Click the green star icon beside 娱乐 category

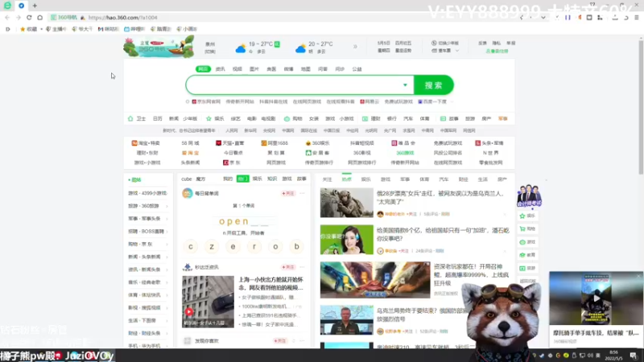pyautogui.click(x=208, y=118)
